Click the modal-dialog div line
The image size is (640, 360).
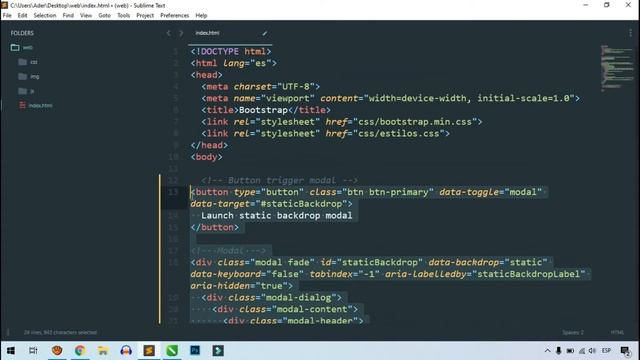[x=271, y=298]
